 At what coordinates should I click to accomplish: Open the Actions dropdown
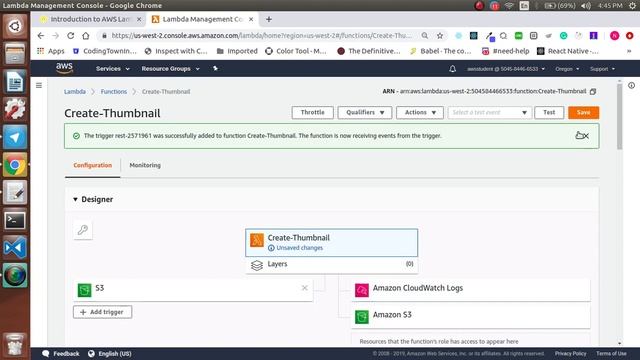pyautogui.click(x=420, y=112)
